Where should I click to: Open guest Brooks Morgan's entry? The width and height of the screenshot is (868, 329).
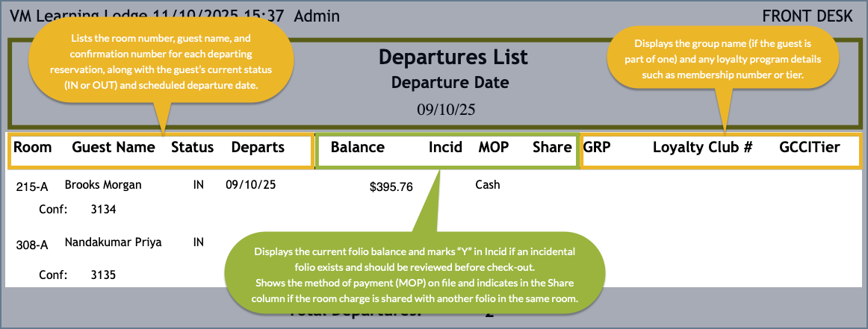(x=93, y=185)
